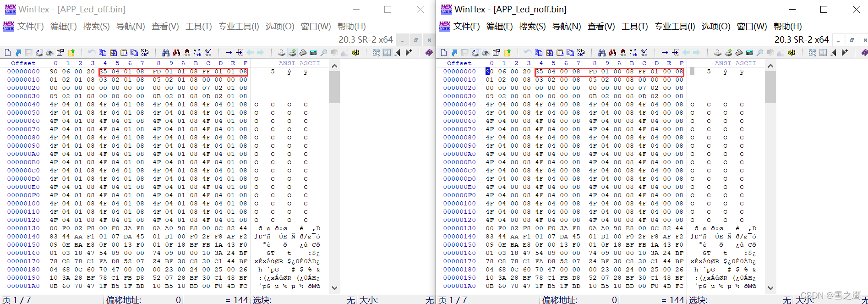Open 查看(V) menu in APP_Led_off.bin window

[x=165, y=26]
